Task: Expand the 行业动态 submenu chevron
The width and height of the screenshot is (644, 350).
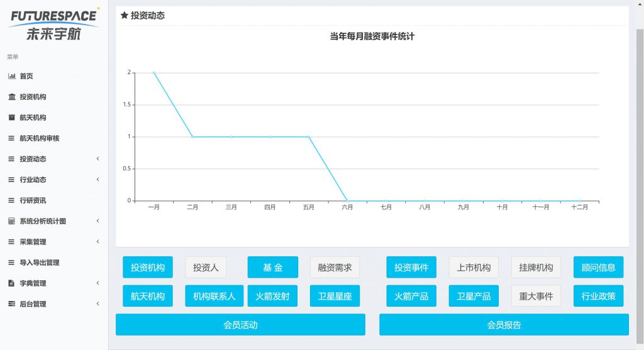Action: point(97,179)
